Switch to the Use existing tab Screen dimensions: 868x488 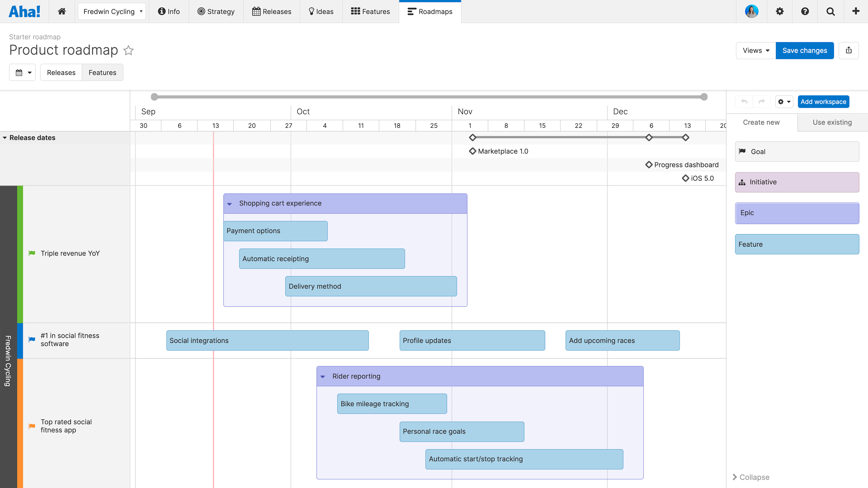[x=832, y=122]
